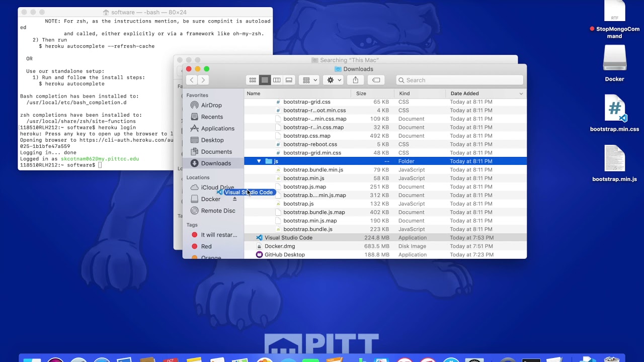Open the group-by items dropdown in Finder toolbar
Viewport: 644px width, 362px height.
309,80
